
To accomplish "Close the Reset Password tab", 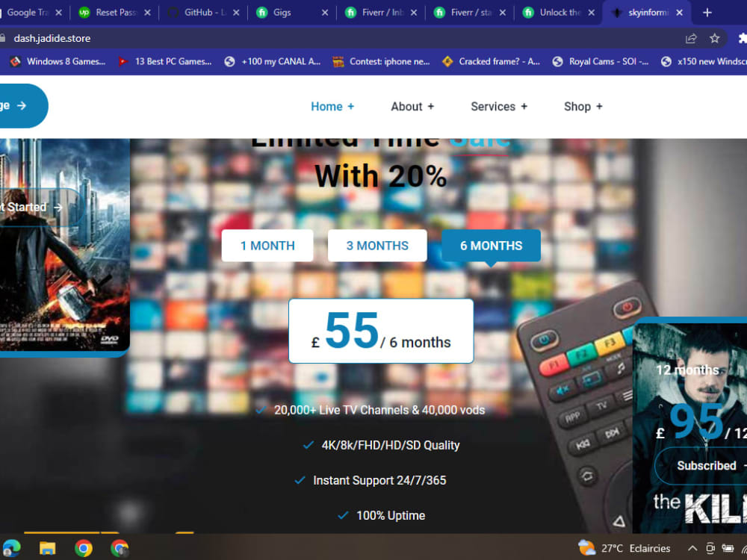I will [147, 13].
